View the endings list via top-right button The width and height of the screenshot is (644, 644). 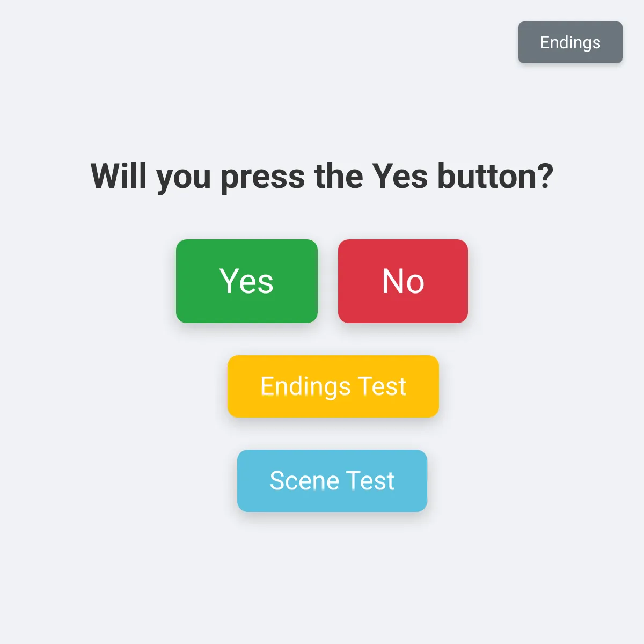pos(570,42)
